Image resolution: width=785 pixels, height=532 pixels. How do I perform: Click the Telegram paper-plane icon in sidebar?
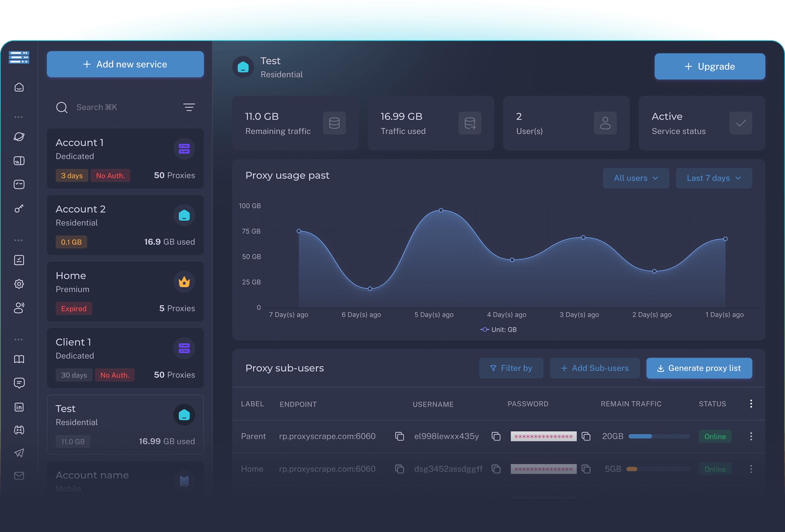[x=19, y=453]
